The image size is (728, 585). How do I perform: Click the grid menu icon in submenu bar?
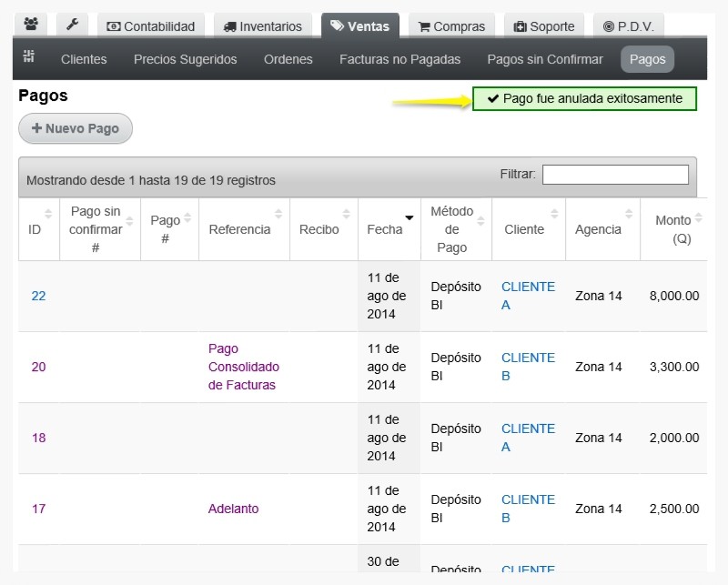tap(29, 56)
